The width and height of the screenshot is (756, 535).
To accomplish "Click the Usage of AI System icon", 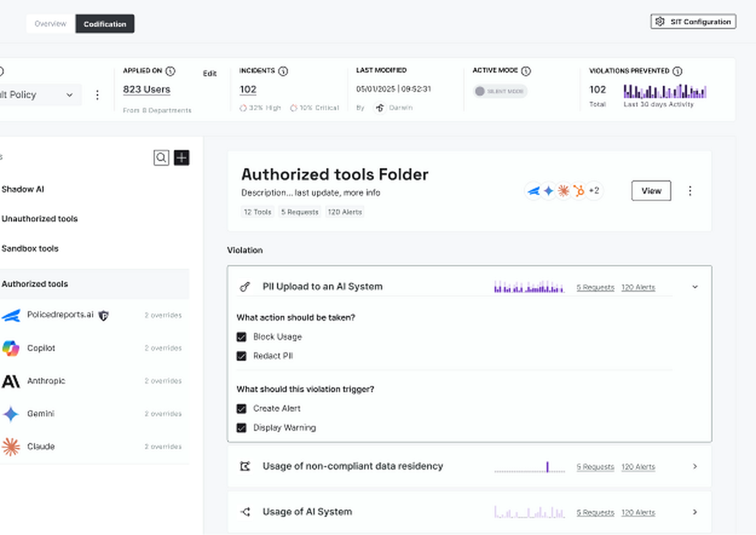I will point(245,512).
